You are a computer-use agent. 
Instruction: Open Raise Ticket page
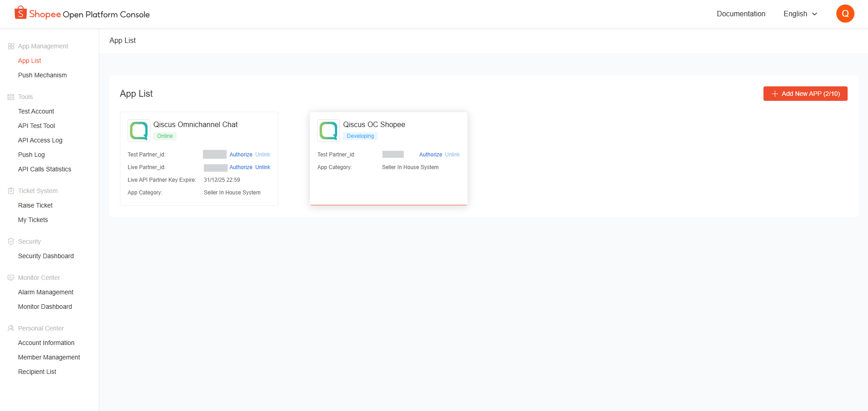(x=35, y=206)
